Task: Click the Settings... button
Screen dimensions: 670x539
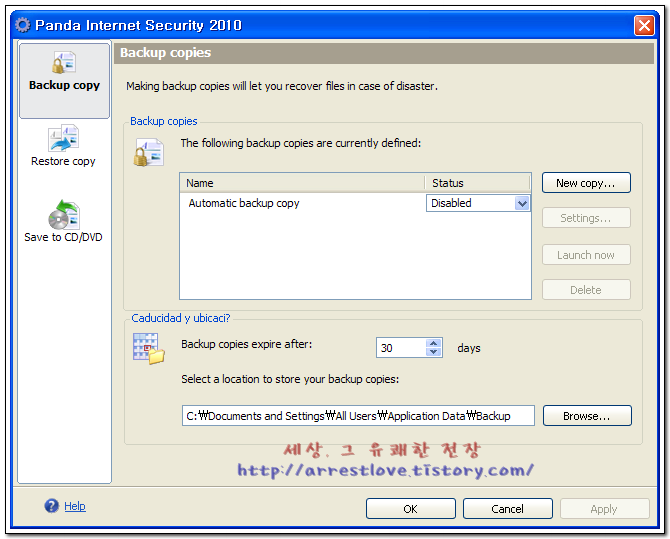Action: pos(586,218)
